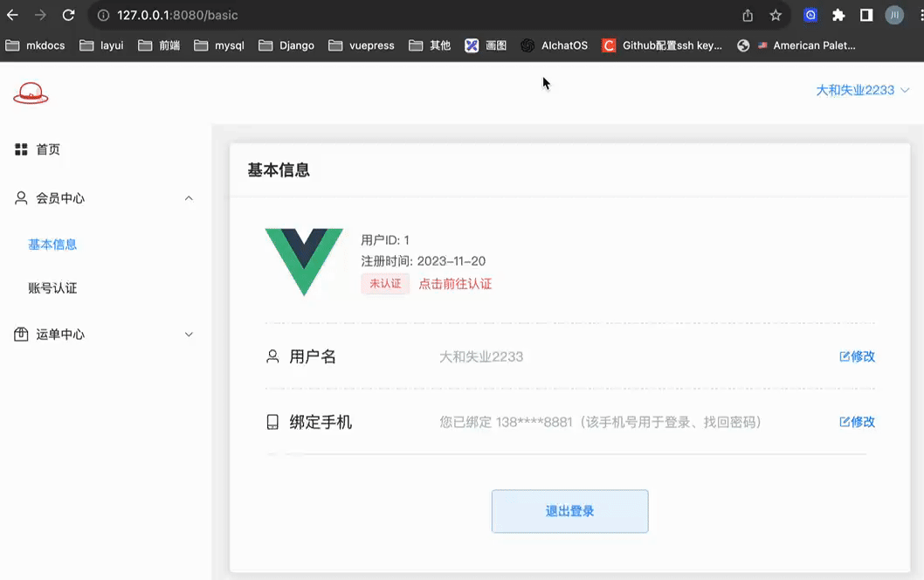Open the browser profile avatar
The image size is (924, 580).
894,15
